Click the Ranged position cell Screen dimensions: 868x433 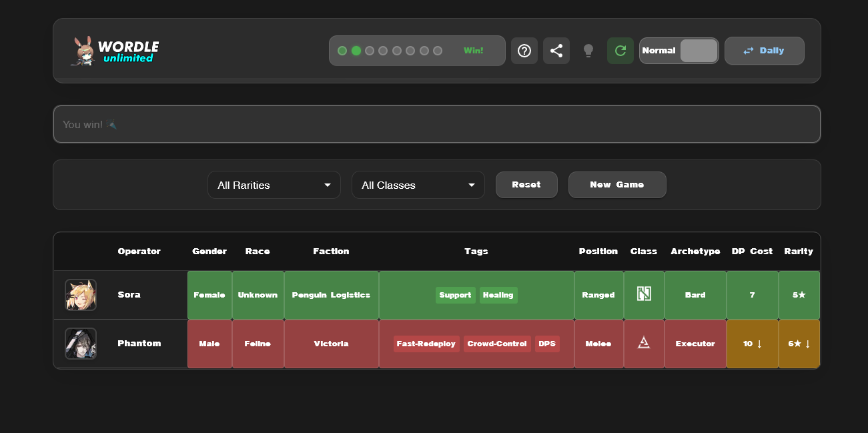click(x=598, y=295)
